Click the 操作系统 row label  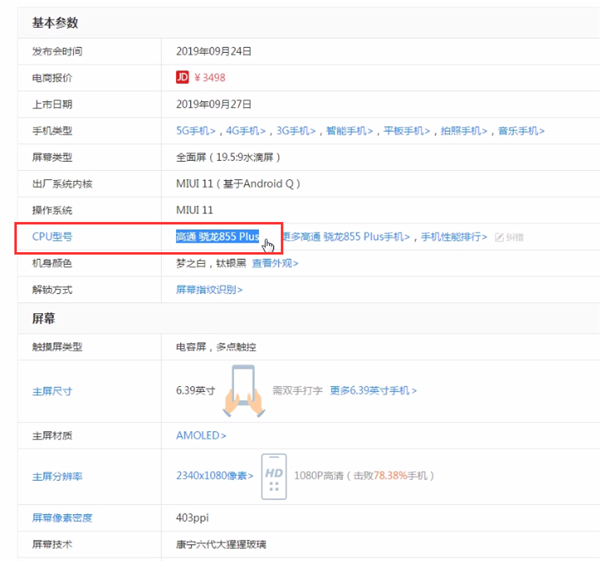(52, 210)
